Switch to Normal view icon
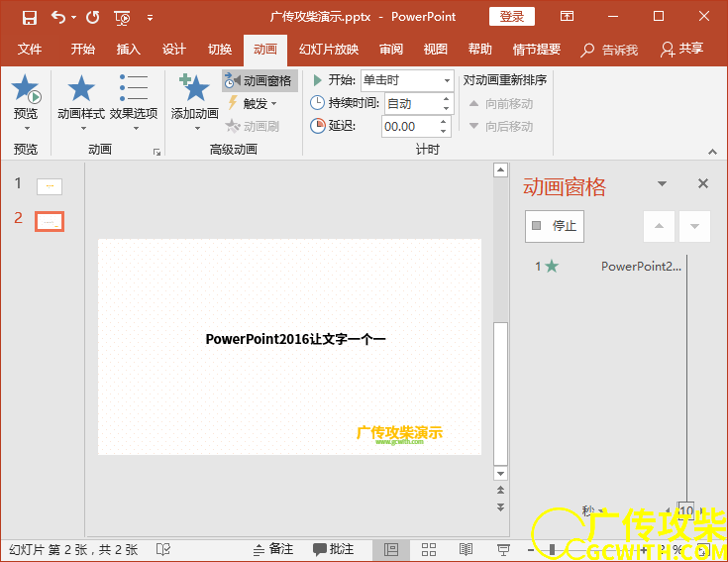 tap(391, 550)
